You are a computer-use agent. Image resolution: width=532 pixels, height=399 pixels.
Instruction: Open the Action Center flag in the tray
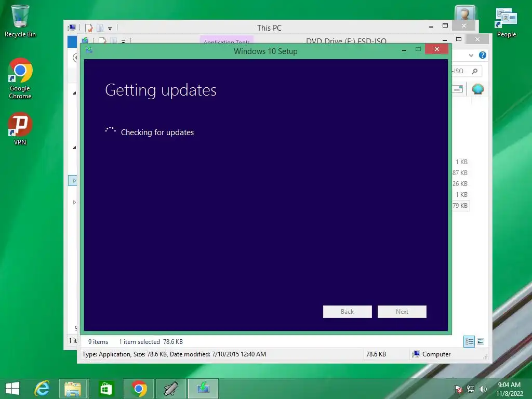click(x=458, y=389)
